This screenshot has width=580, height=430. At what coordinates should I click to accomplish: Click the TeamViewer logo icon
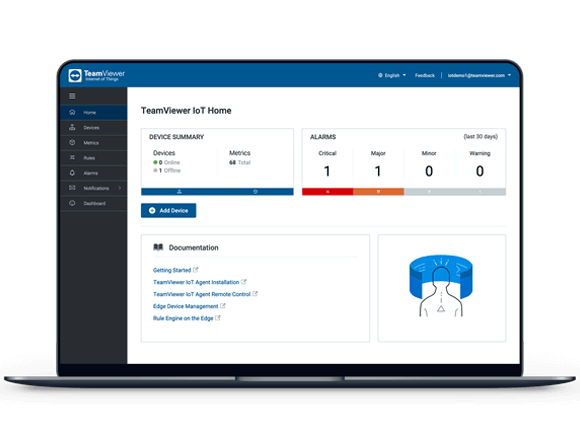(x=75, y=75)
